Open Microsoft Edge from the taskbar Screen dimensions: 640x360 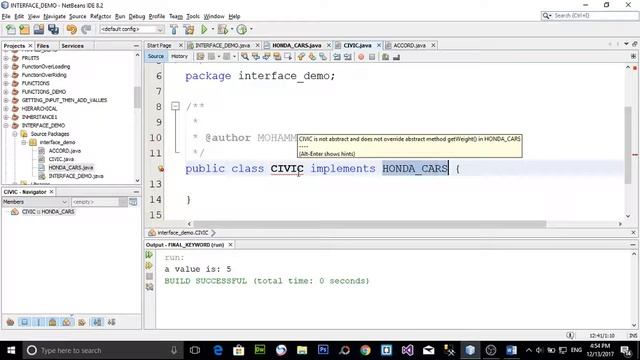(218, 350)
